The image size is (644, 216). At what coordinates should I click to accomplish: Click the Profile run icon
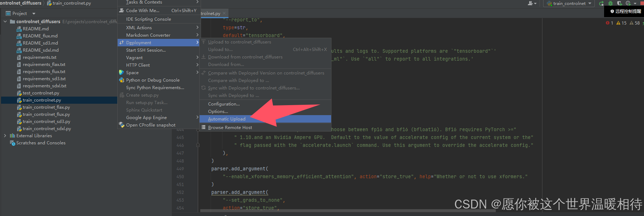click(628, 3)
